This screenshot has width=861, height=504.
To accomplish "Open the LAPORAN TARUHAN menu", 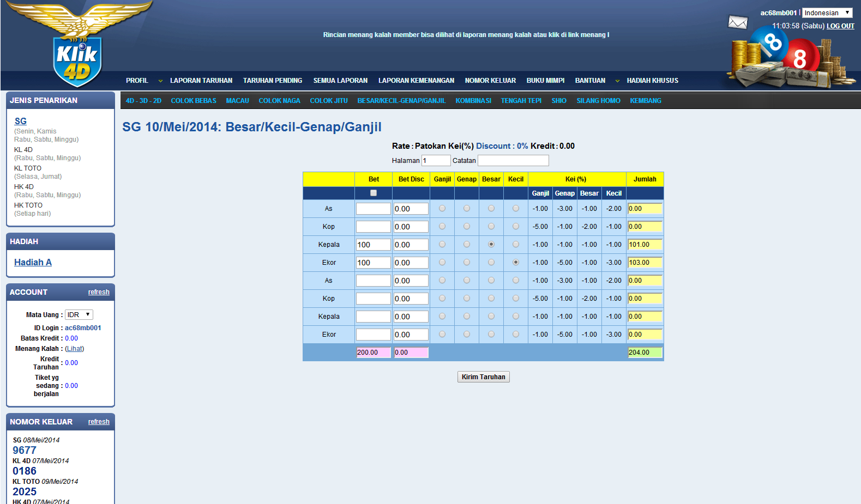I will (201, 81).
